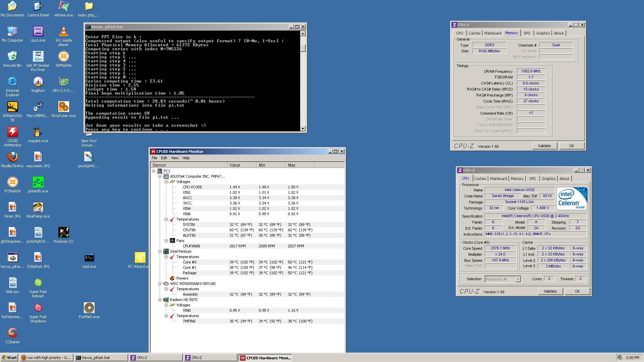This screenshot has height=362, width=644.
Task: Click the console scrollbar down arrow
Action: point(303,129)
